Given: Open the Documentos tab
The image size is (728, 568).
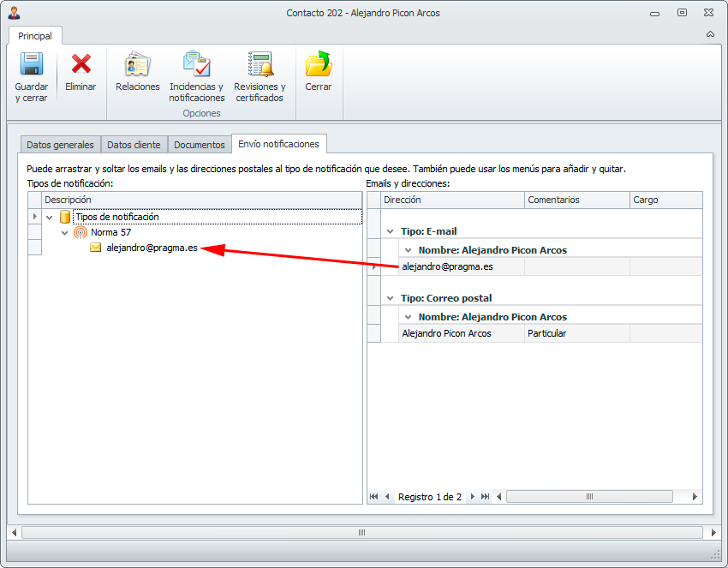Looking at the screenshot, I should pyautogui.click(x=200, y=145).
